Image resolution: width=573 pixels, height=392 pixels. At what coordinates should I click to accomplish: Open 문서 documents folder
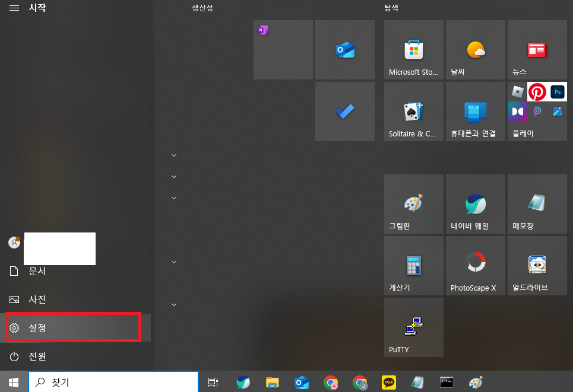tap(75, 271)
